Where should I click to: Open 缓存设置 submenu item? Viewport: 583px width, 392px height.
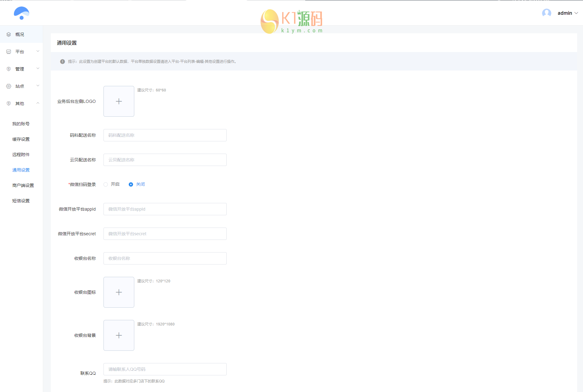pos(21,139)
